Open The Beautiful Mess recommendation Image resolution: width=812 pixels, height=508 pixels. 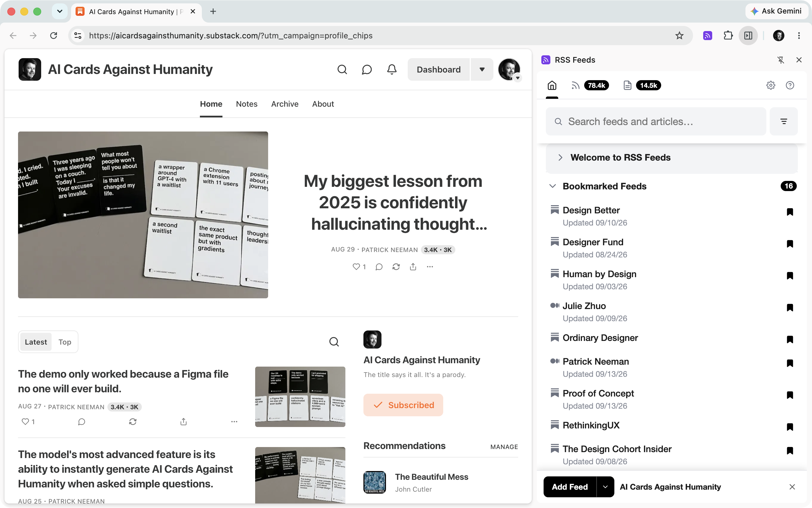(x=441, y=482)
